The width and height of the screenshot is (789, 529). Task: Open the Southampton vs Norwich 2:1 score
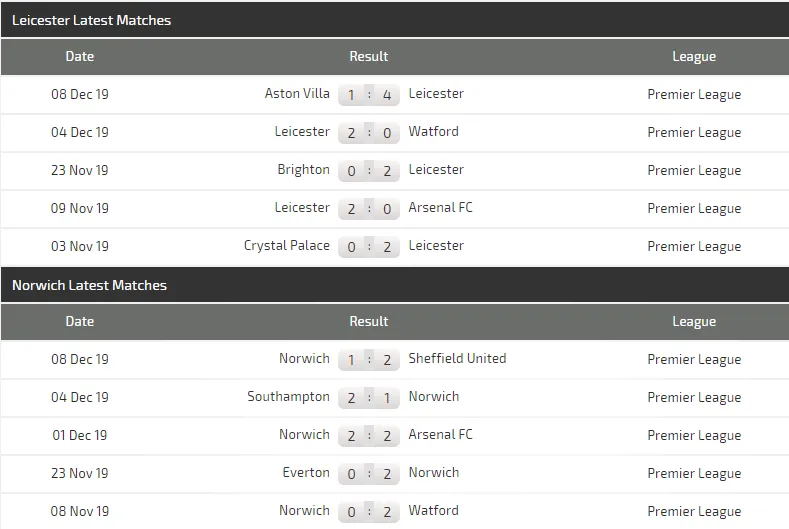point(369,398)
